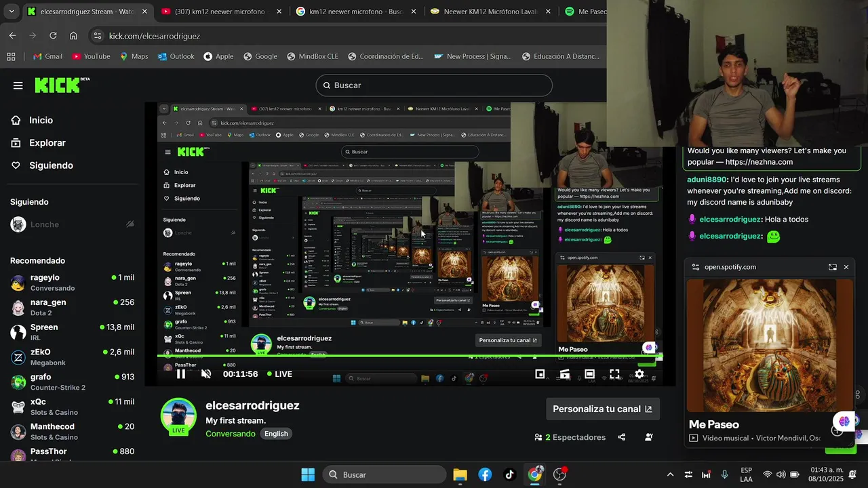This screenshot has width=868, height=488.
Task: View the 2 Espectadores viewer list
Action: tap(570, 437)
